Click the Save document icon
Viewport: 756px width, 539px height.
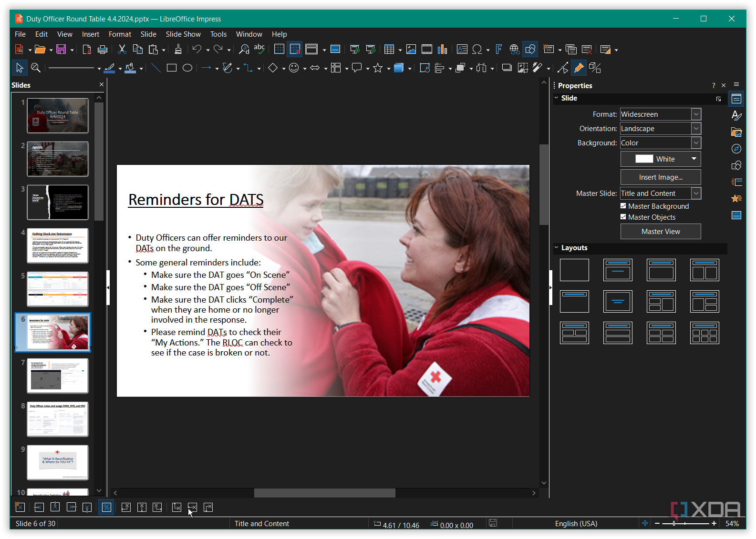61,50
